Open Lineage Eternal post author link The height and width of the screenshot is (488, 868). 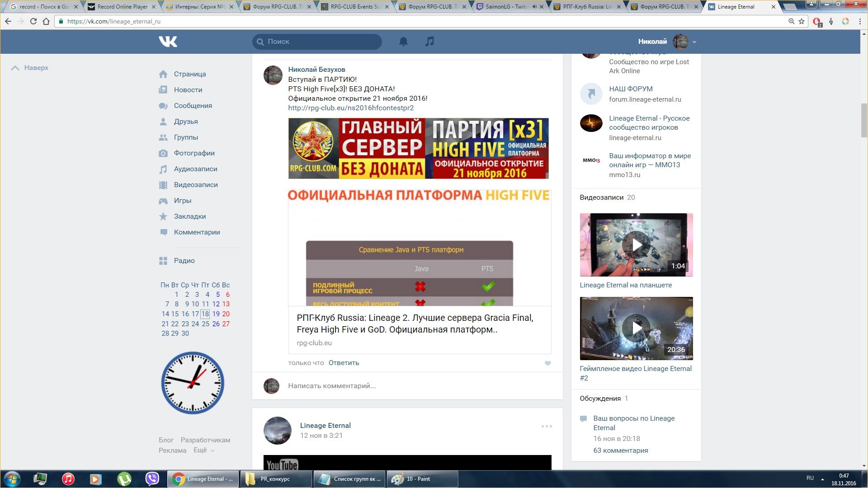[325, 426]
